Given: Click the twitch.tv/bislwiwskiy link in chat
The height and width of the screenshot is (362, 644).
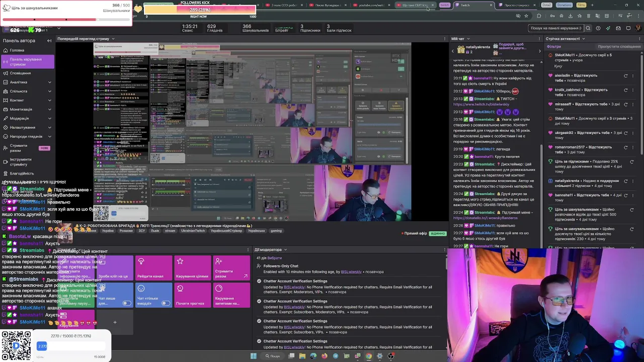Looking at the screenshot, I should tap(481, 105).
